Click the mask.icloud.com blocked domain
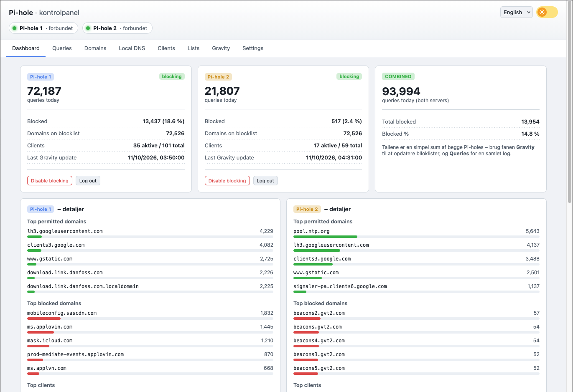The height and width of the screenshot is (392, 573). pos(50,341)
